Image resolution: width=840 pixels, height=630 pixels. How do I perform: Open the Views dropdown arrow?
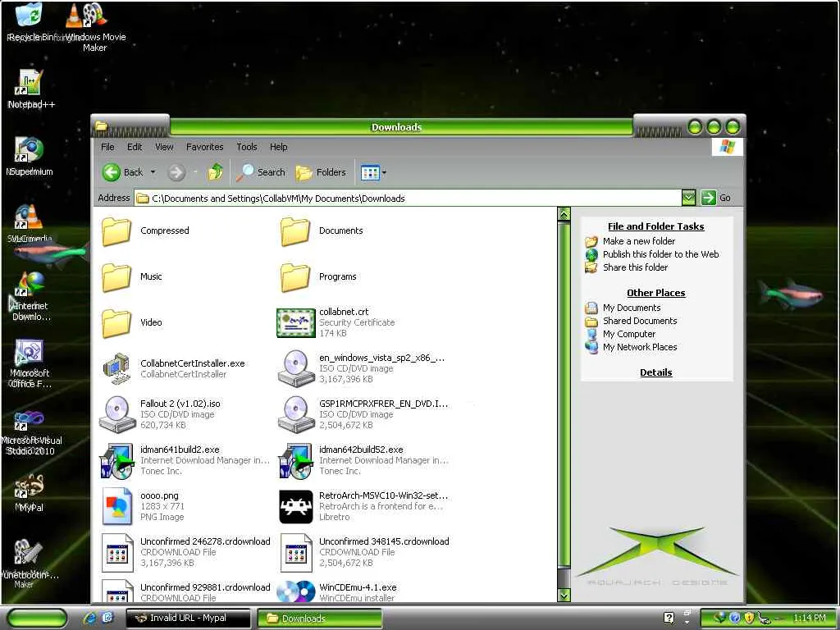384,172
